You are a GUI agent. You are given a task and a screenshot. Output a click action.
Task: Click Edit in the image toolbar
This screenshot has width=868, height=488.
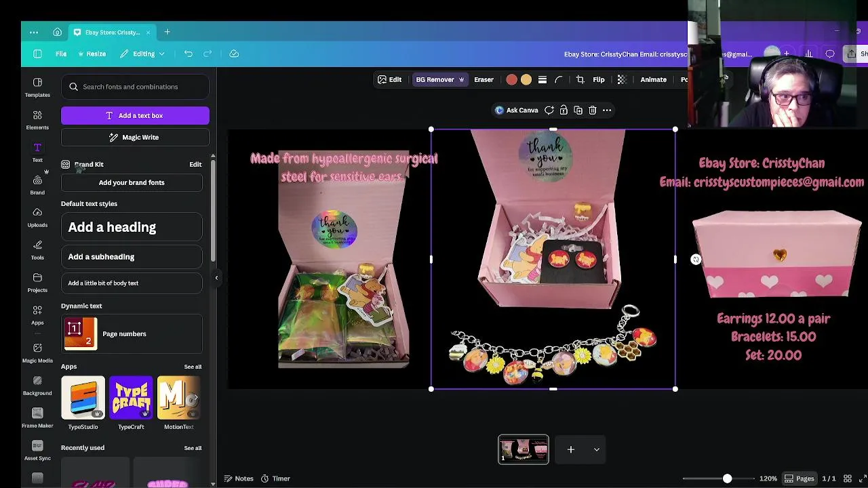pos(389,79)
